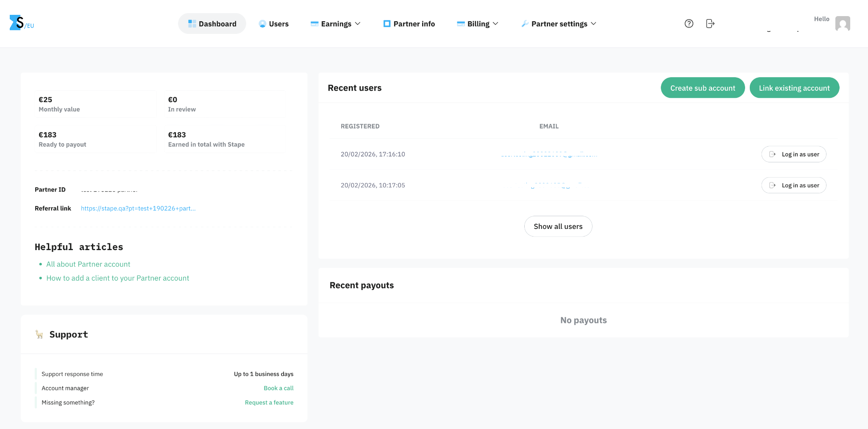Image resolution: width=868 pixels, height=429 pixels.
Task: Click the Users avatar icon
Action: [x=262, y=24]
